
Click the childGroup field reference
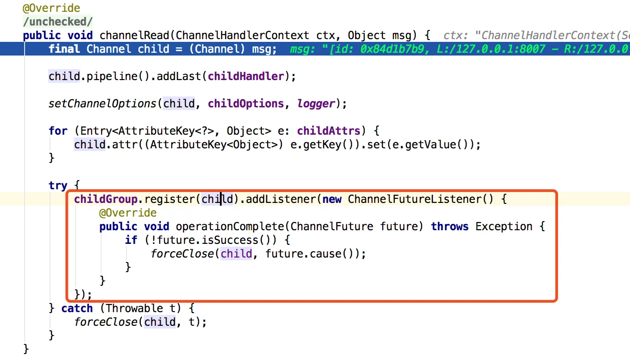click(106, 199)
